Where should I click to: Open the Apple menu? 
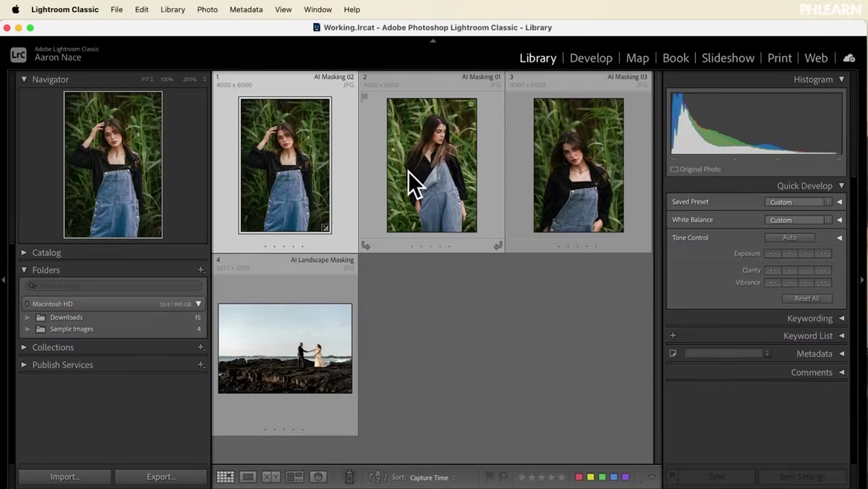(15, 9)
